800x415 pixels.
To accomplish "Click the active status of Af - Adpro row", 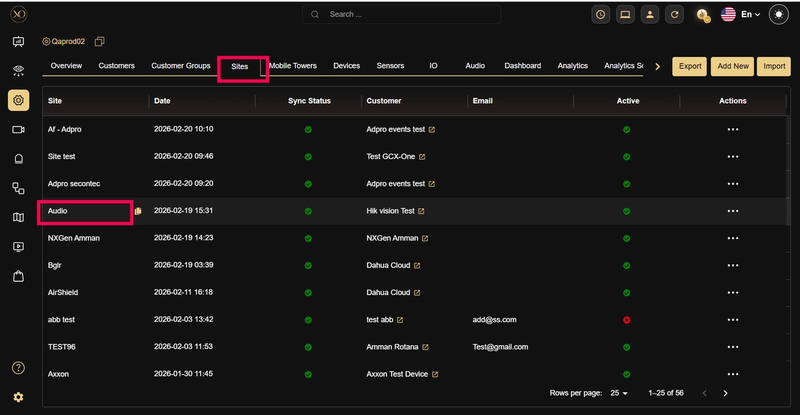I will (627, 130).
